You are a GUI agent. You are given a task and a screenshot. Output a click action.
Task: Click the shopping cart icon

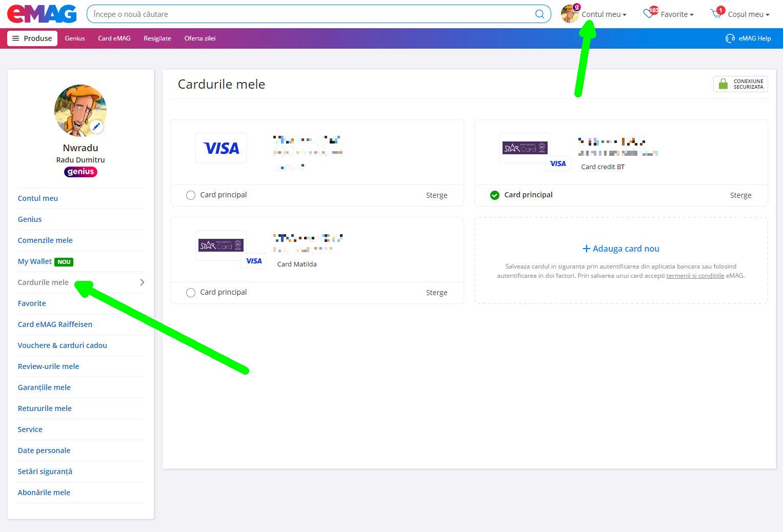click(716, 14)
